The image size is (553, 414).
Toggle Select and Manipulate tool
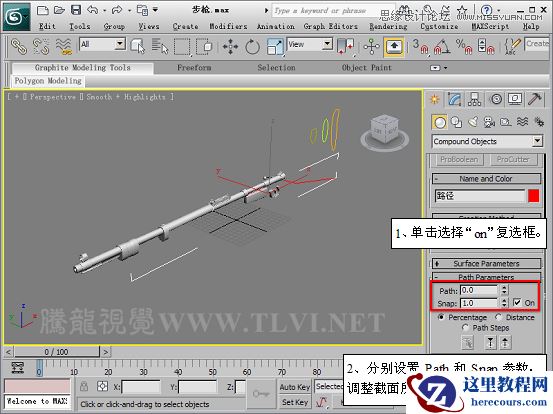(x=371, y=46)
